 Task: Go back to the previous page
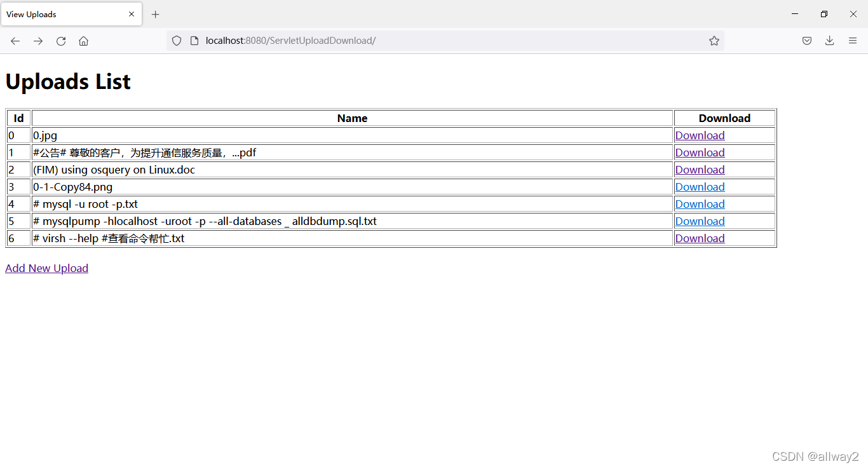tap(15, 41)
